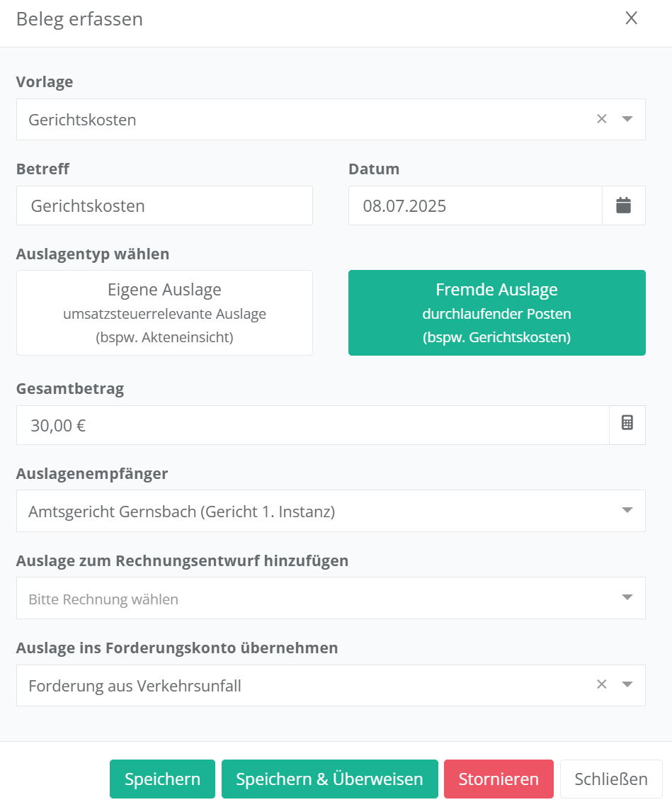Open the calculator next to Gesamtbetrag
The width and height of the screenshot is (672, 807).
[x=627, y=424]
